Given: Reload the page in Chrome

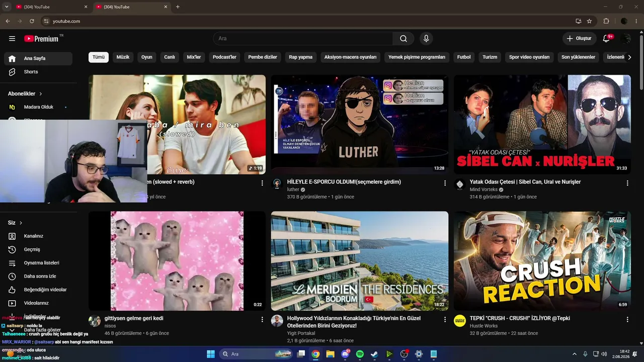Looking at the screenshot, I should [x=32, y=21].
